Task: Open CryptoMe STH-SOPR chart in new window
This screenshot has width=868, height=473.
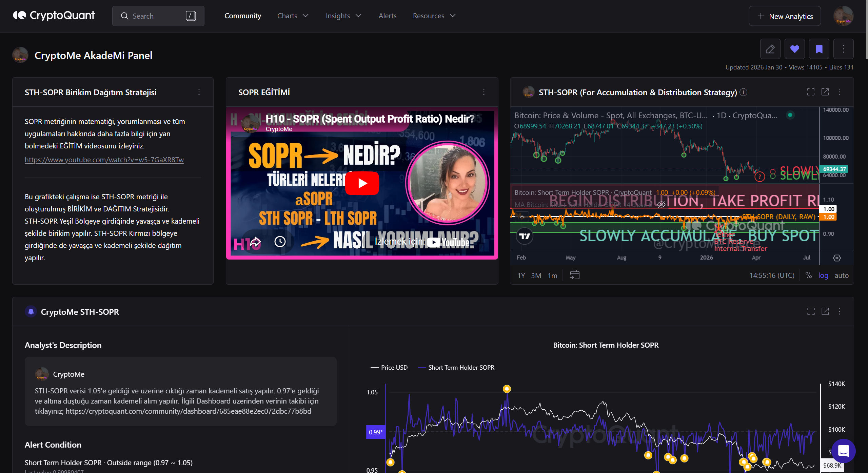Action: (x=825, y=311)
